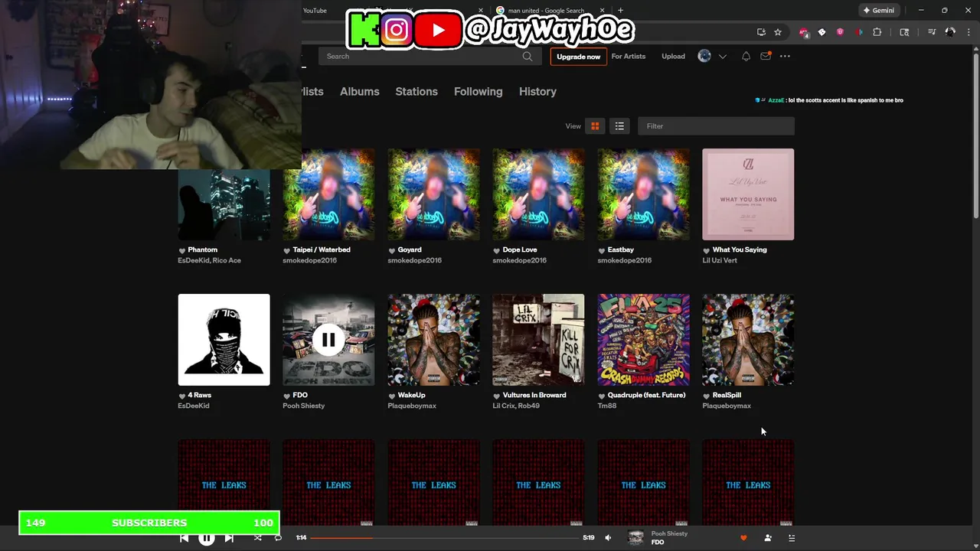Viewport: 980px width, 551px height.
Task: Toggle like on WakeUp track
Action: click(x=392, y=396)
